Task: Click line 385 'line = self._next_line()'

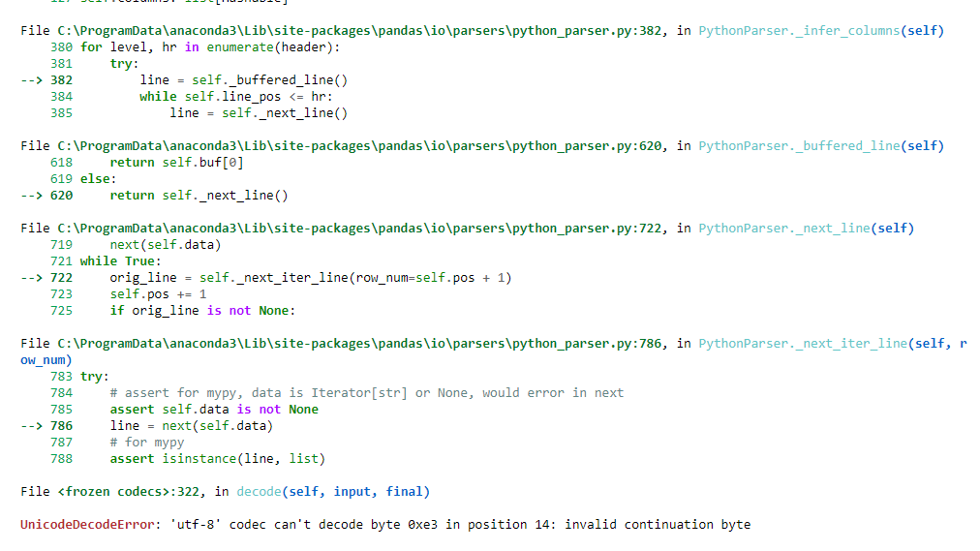Action: coord(259,113)
